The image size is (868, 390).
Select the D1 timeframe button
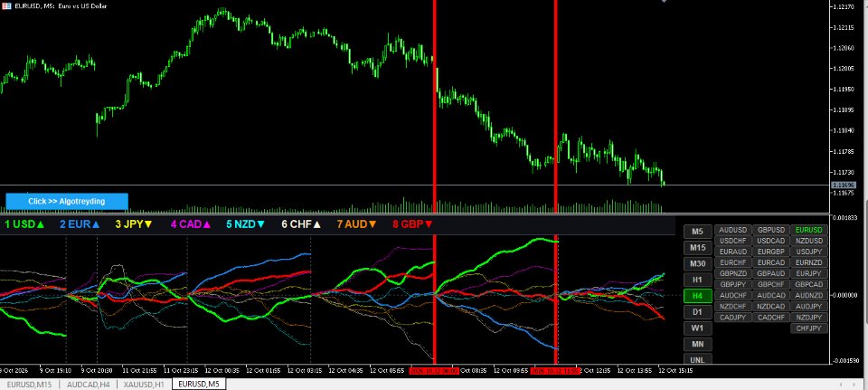click(x=697, y=312)
